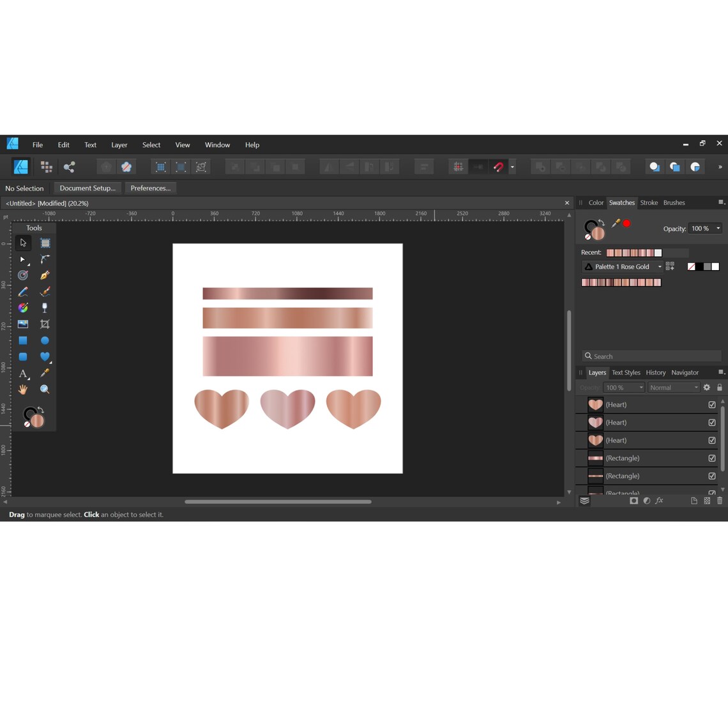Toggle visibility of first Rectangle layer
This screenshot has width=728, height=728.
[x=712, y=459]
